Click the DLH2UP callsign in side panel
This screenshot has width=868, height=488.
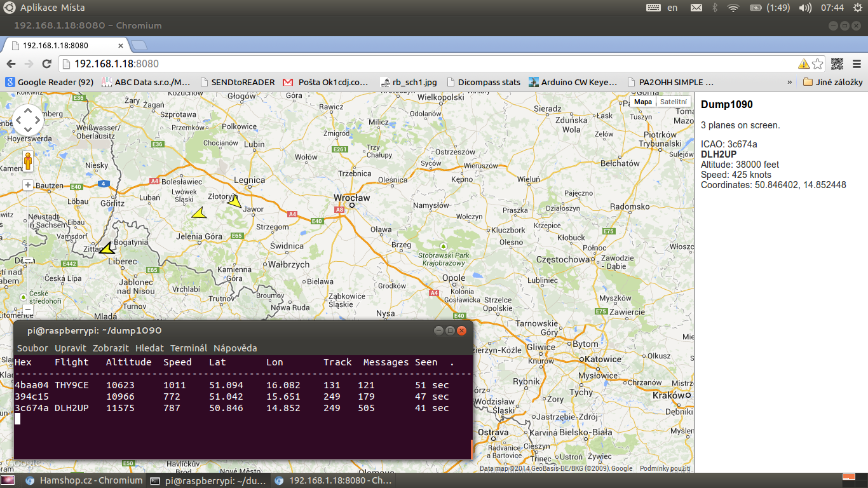[719, 154]
